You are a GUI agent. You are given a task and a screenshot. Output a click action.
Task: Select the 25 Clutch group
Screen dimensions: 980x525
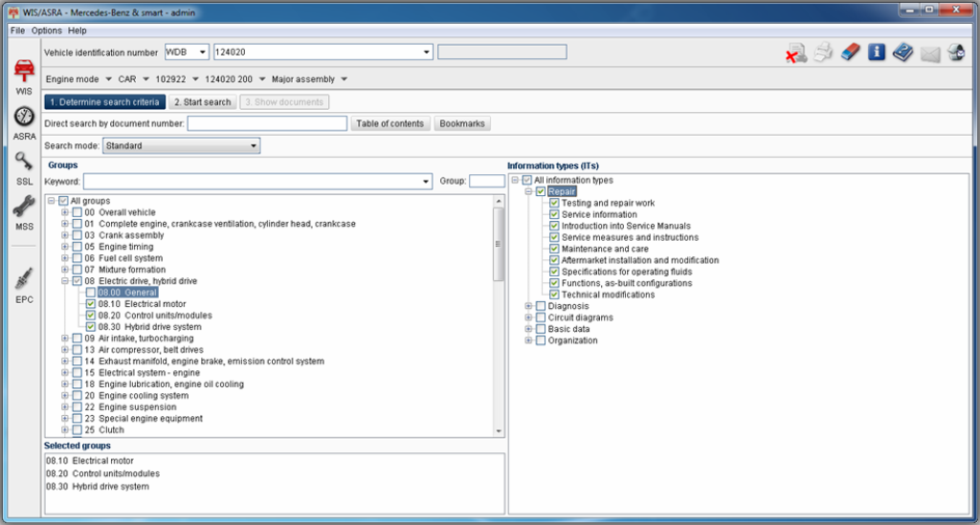(x=103, y=430)
